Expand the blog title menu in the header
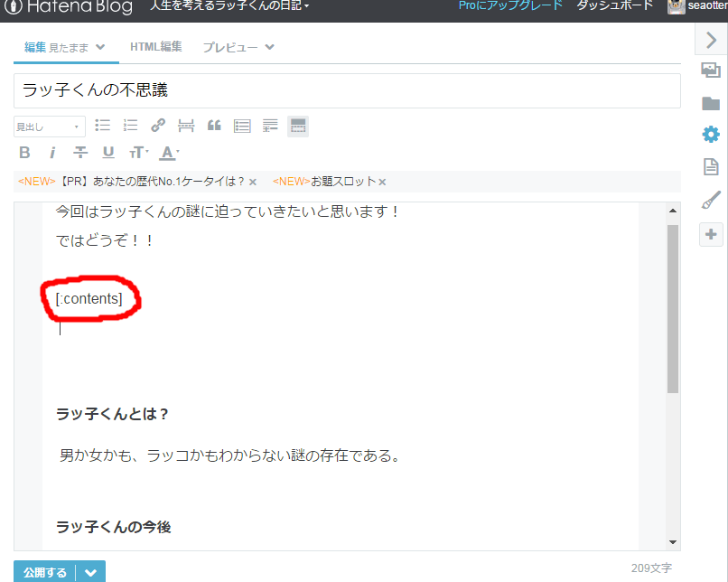The height and width of the screenshot is (582, 728). point(226,6)
